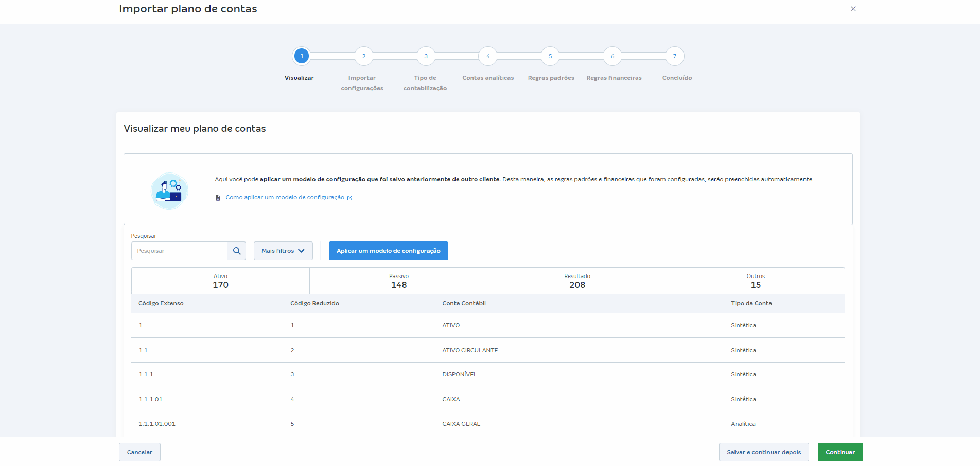
Task: Click the search magnifier icon
Action: tap(237, 251)
